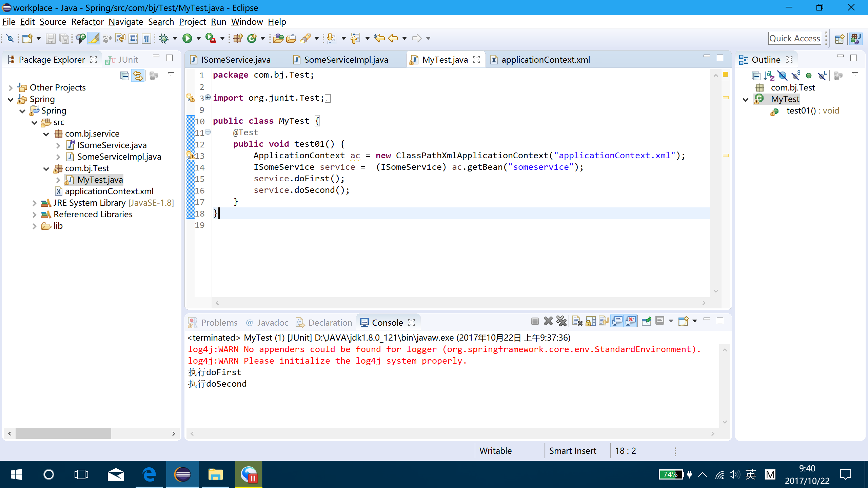868x488 pixels.
Task: Click the Previous Annotation up-arrow icon
Action: 355,38
